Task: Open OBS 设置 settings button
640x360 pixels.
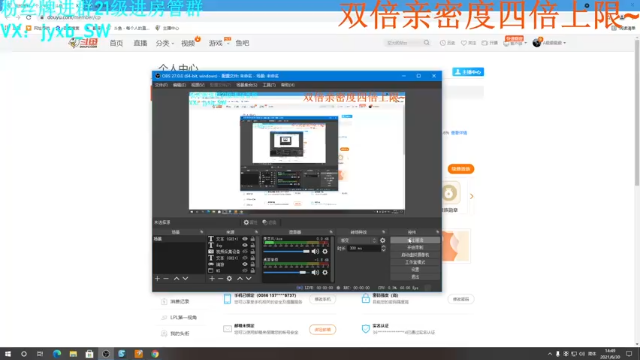Action: click(415, 270)
